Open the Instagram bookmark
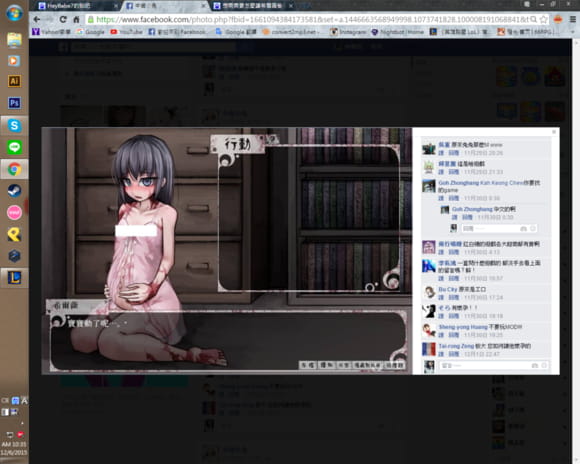The height and width of the screenshot is (464, 580). coord(348,32)
